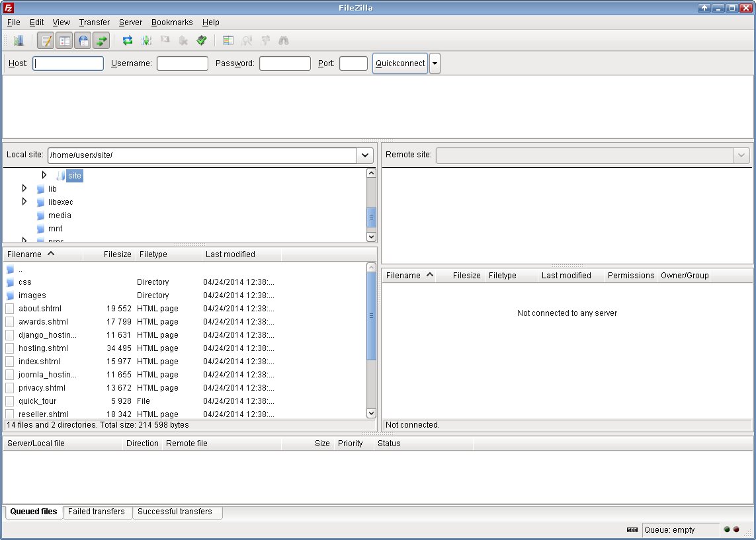Open the Site Manager icon

pos(19,40)
